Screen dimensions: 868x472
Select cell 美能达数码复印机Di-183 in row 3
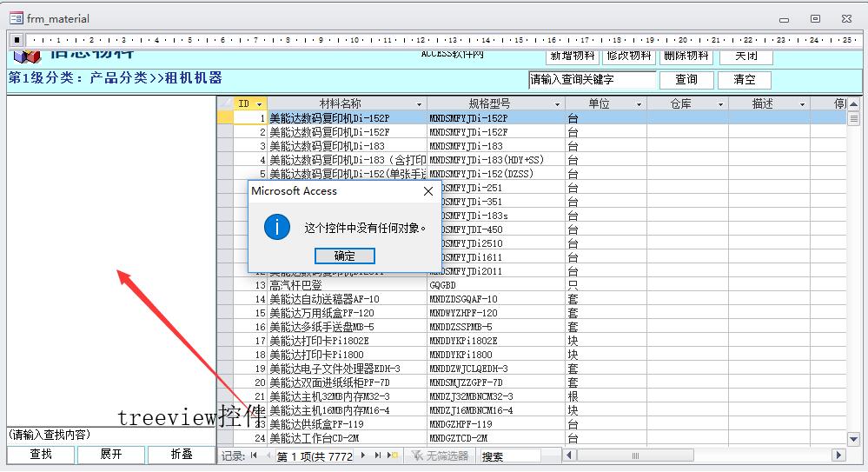pos(348,146)
